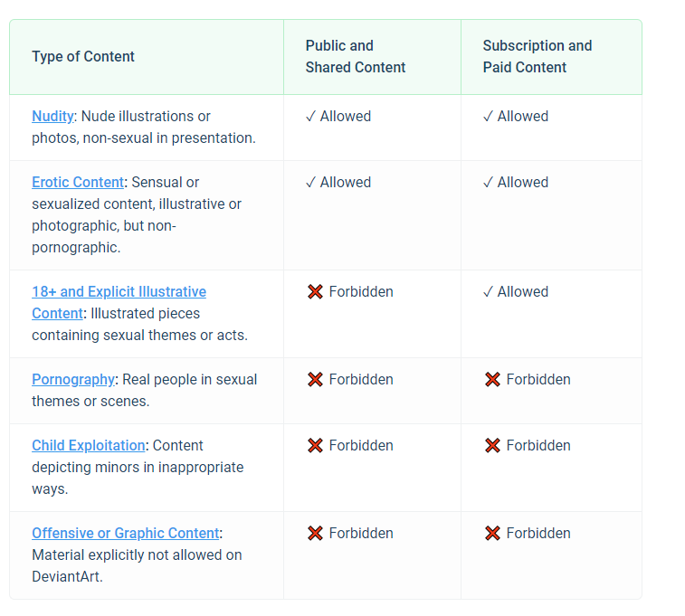The height and width of the screenshot is (616, 685).
Task: Visit the Child Exploitation policy link
Action: click(x=89, y=446)
